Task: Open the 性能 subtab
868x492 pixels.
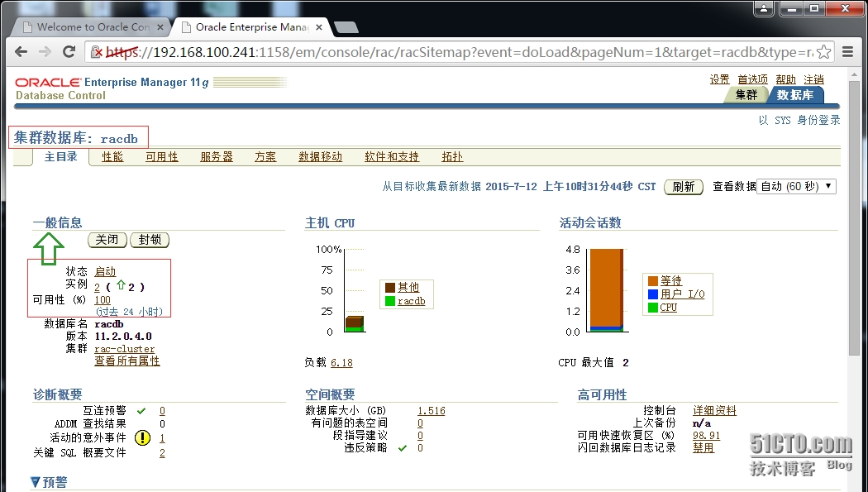Action: 112,156
